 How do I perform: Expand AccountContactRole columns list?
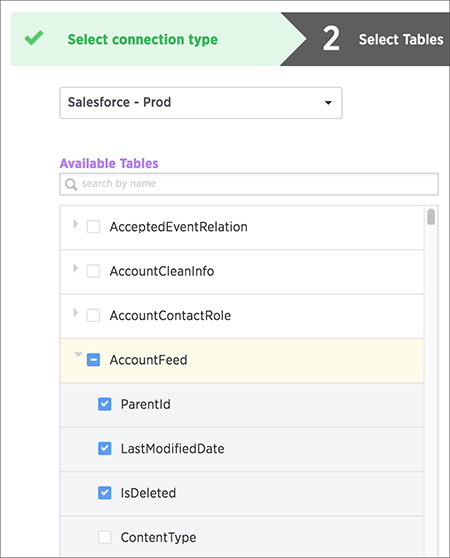tap(75, 312)
